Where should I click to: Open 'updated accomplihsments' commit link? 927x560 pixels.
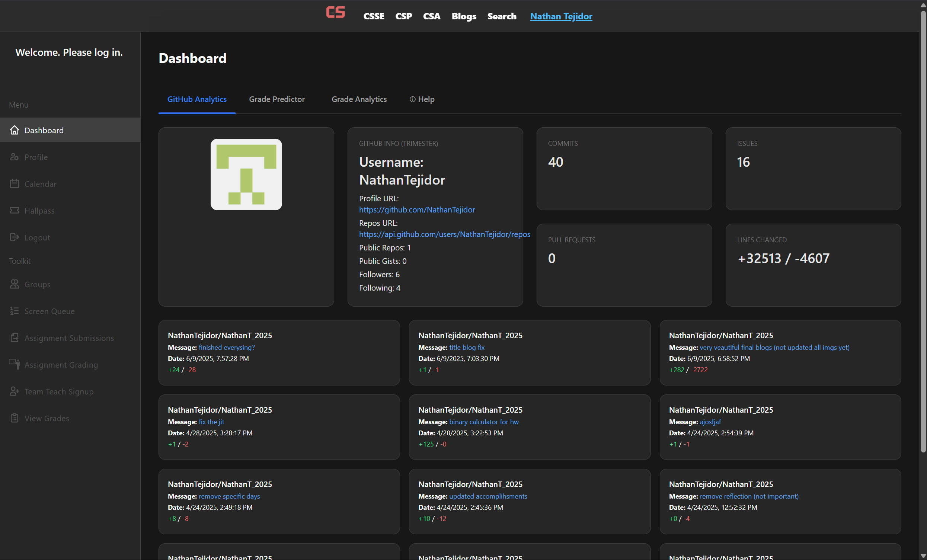488,496
